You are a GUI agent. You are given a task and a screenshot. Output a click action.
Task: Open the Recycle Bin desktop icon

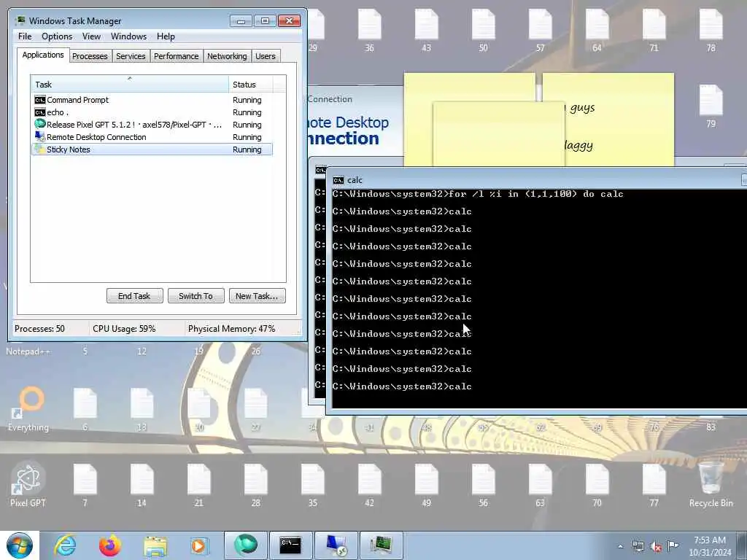click(711, 484)
